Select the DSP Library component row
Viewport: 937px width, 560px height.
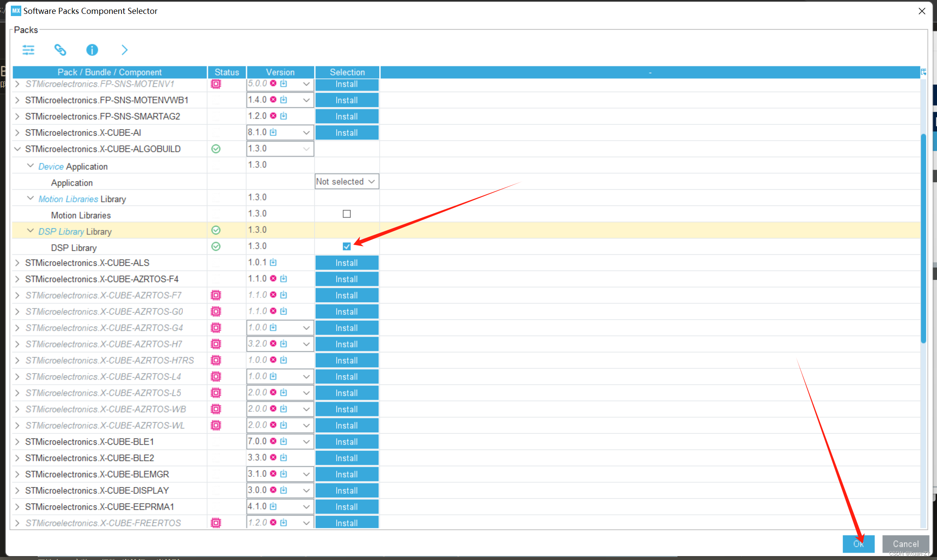[x=467, y=247]
